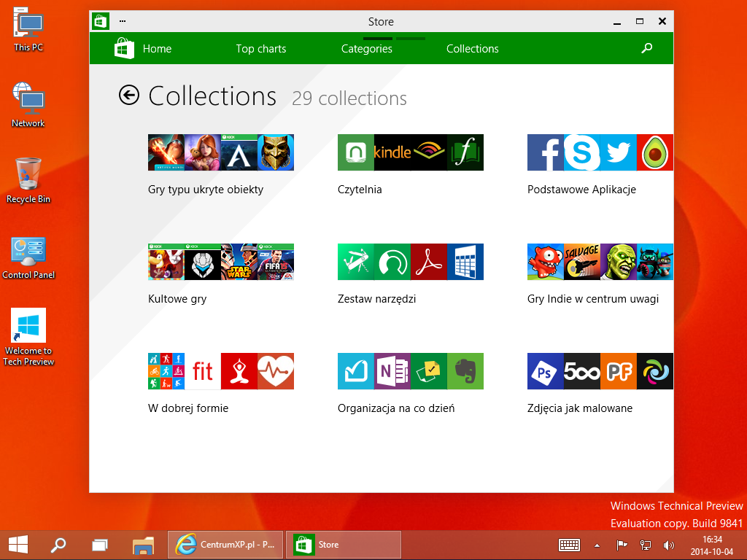Select the Zdjęcia jak malowane label

tap(580, 408)
